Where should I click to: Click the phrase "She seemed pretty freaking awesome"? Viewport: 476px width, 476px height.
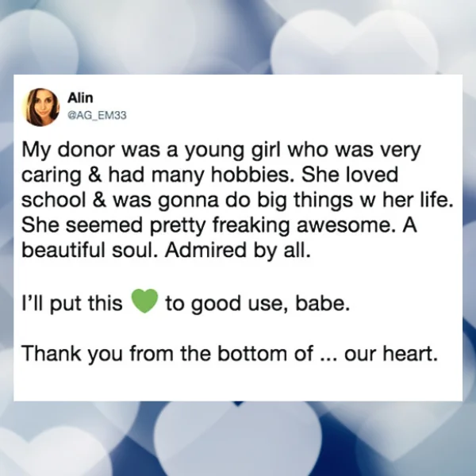click(x=206, y=226)
